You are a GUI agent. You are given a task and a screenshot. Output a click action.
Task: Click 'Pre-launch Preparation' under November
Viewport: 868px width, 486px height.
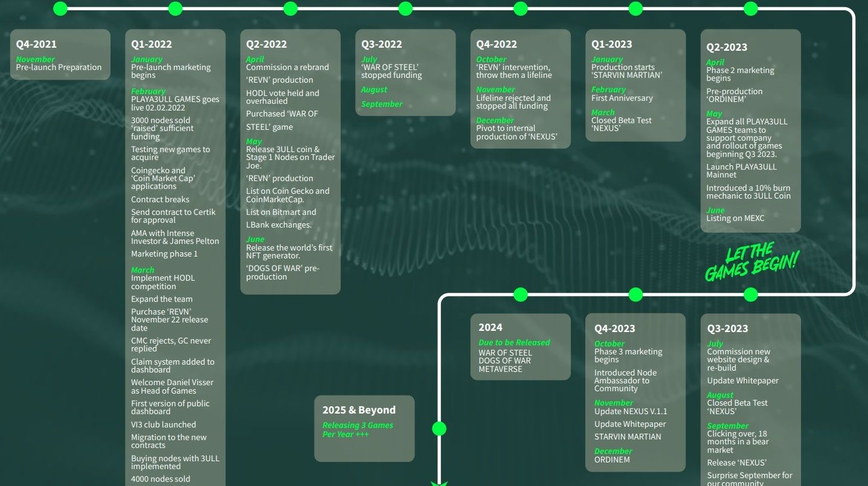59,68
